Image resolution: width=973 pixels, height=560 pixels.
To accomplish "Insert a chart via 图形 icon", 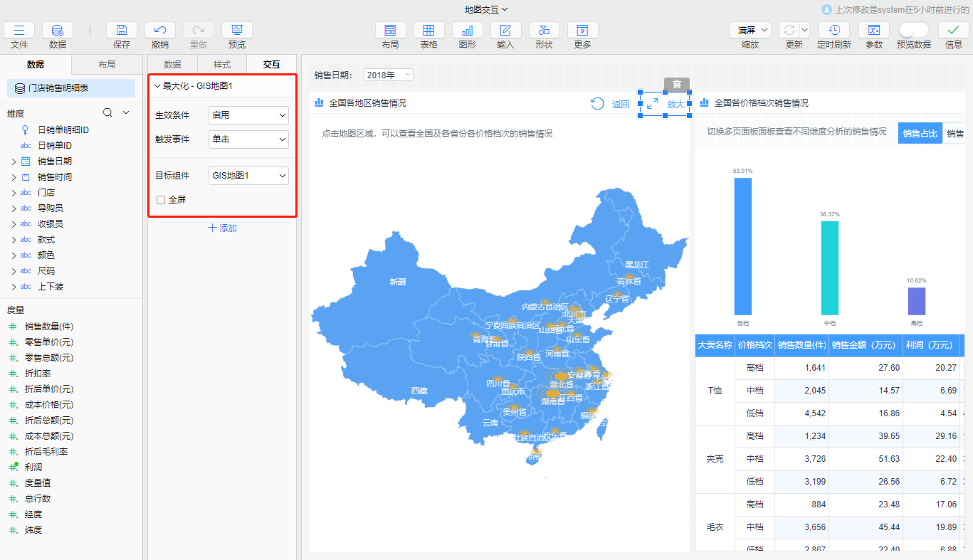I will click(467, 30).
